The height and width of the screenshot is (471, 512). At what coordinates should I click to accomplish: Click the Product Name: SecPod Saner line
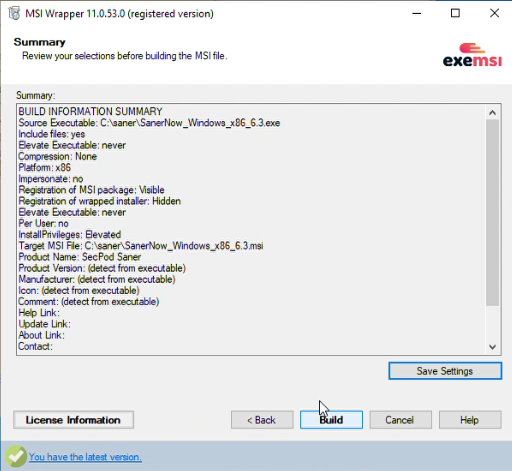pos(79,257)
